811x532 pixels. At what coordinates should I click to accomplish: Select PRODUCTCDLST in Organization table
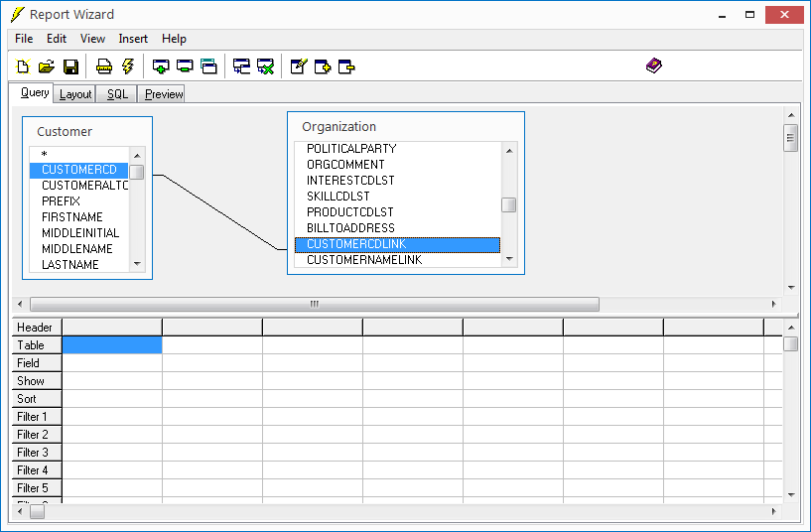pos(398,212)
